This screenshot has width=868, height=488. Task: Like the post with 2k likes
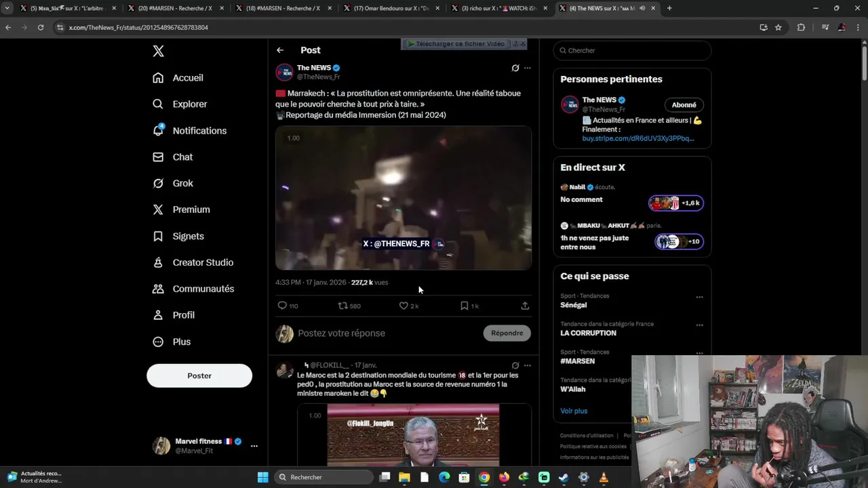click(409, 306)
